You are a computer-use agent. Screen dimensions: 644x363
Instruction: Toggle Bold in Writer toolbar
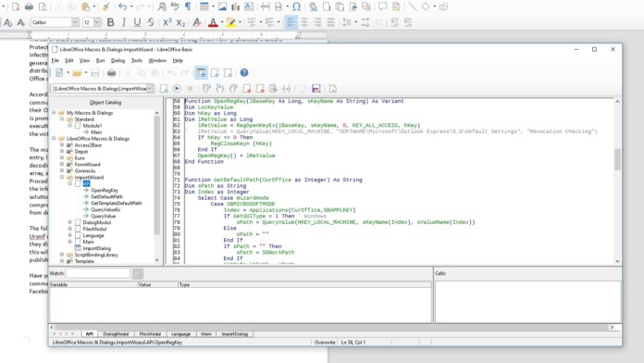110,22
